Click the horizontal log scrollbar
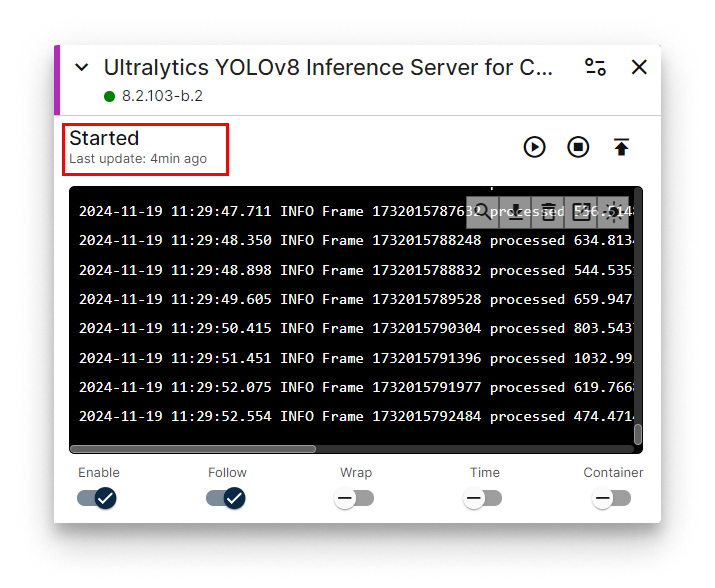715x588 pixels. (193, 449)
